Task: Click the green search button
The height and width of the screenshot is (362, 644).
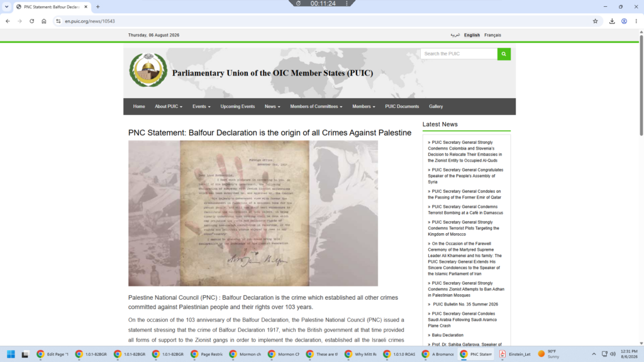Action: coord(504,54)
